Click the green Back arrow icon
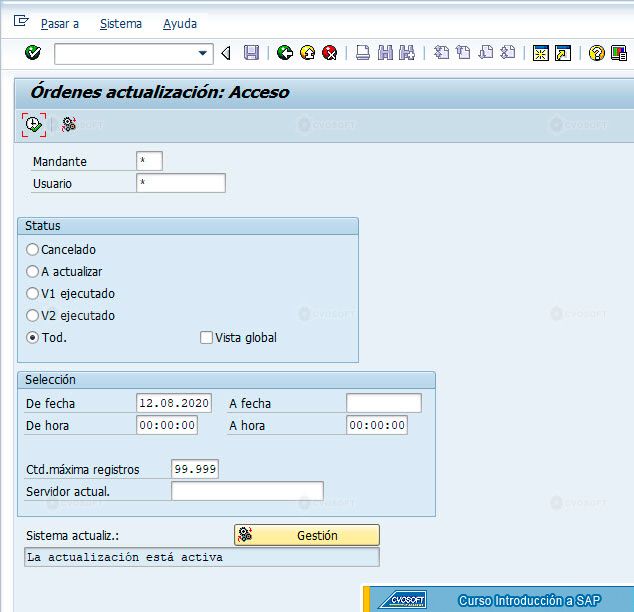634x612 pixels. click(285, 53)
